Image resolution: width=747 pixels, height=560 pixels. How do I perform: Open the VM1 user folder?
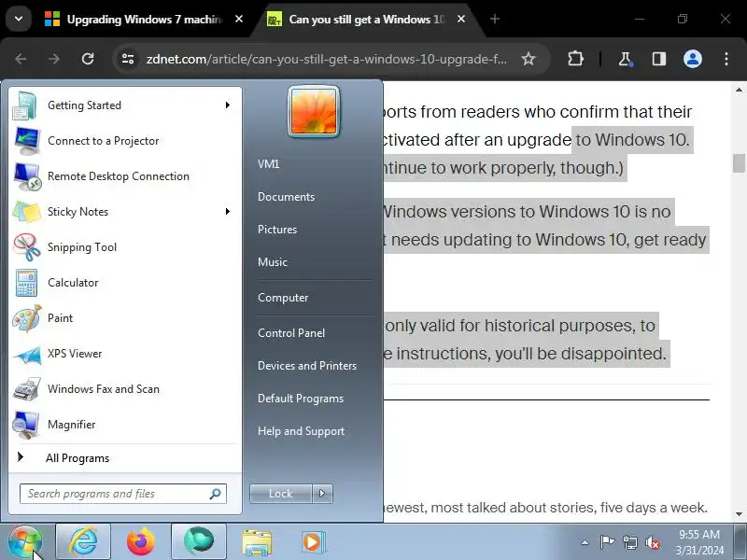[x=268, y=164]
